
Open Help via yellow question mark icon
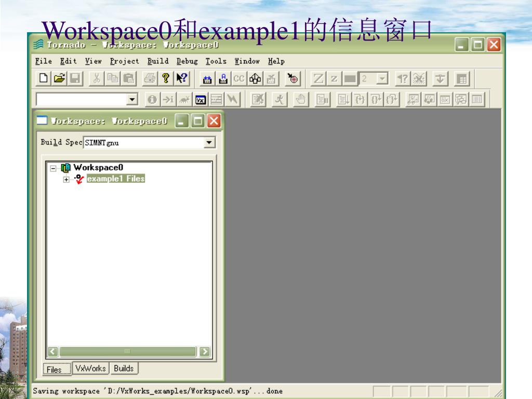tap(166, 79)
